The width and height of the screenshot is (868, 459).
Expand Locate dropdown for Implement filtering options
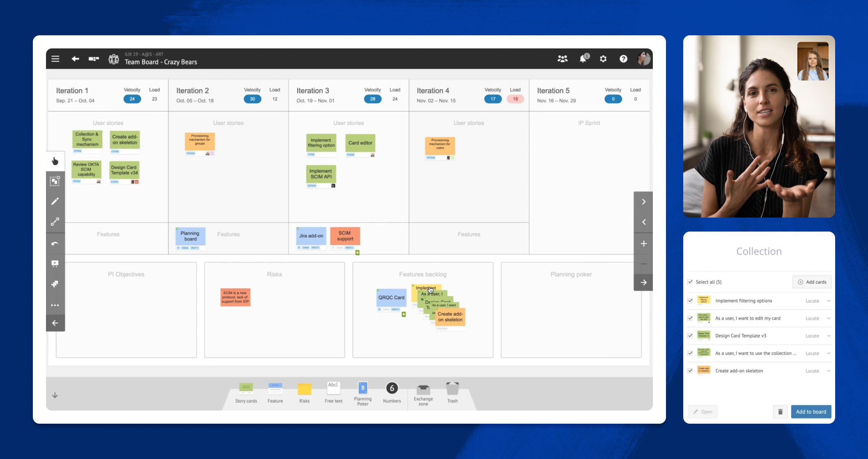click(829, 300)
